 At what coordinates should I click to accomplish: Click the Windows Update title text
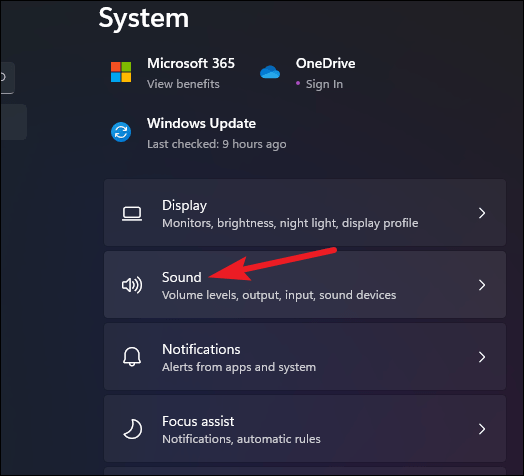202,123
